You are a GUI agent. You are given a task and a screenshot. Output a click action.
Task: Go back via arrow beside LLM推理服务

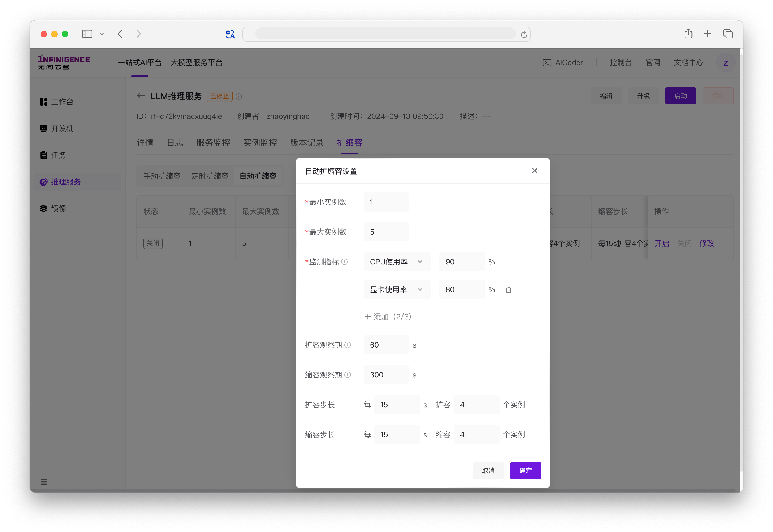141,96
